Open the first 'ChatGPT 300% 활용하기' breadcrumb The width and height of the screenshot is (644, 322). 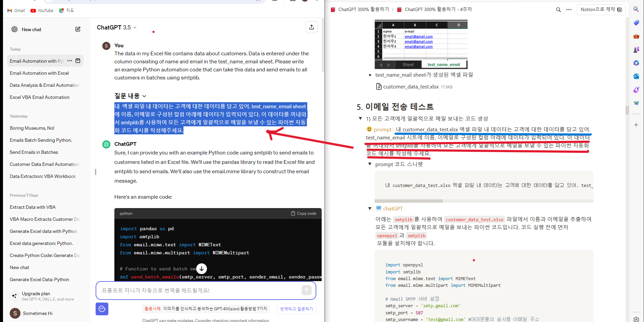pyautogui.click(x=360, y=9)
